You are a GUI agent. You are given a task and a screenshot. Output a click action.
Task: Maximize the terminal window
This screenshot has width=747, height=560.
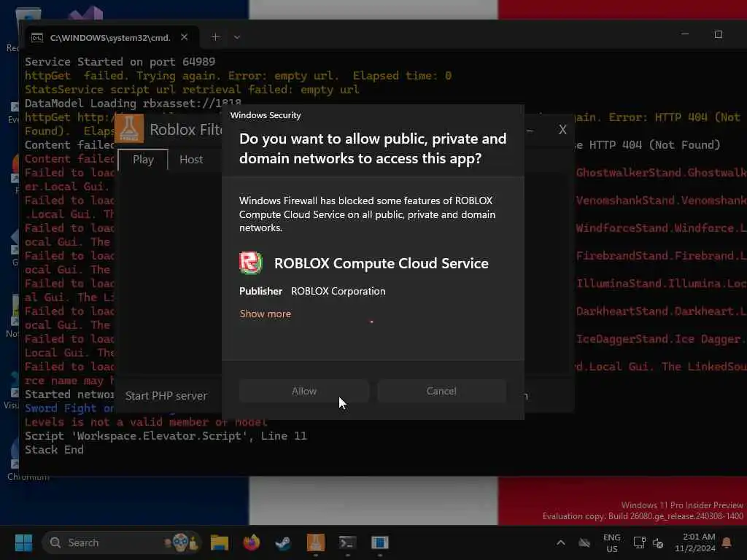pos(719,34)
